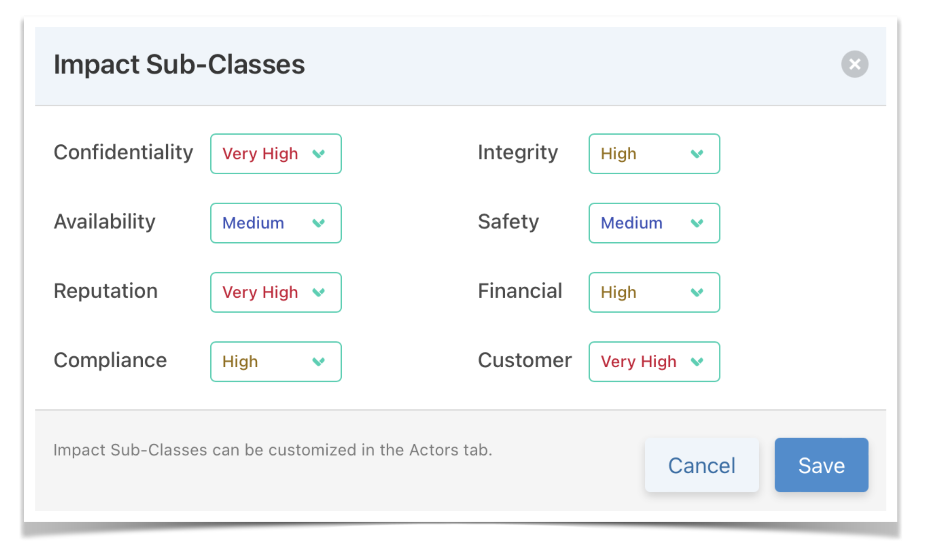
Task: Open the Financial impact dropdown
Action: 654,292
